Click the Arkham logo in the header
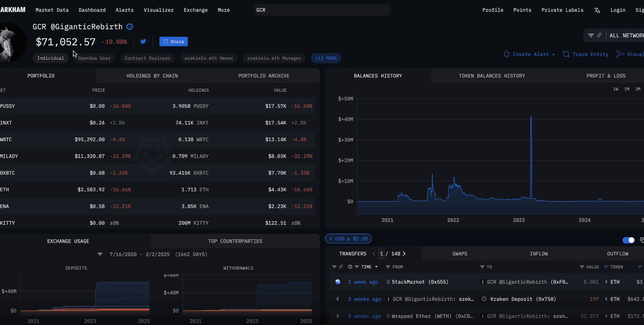The height and width of the screenshot is (325, 644). click(13, 10)
